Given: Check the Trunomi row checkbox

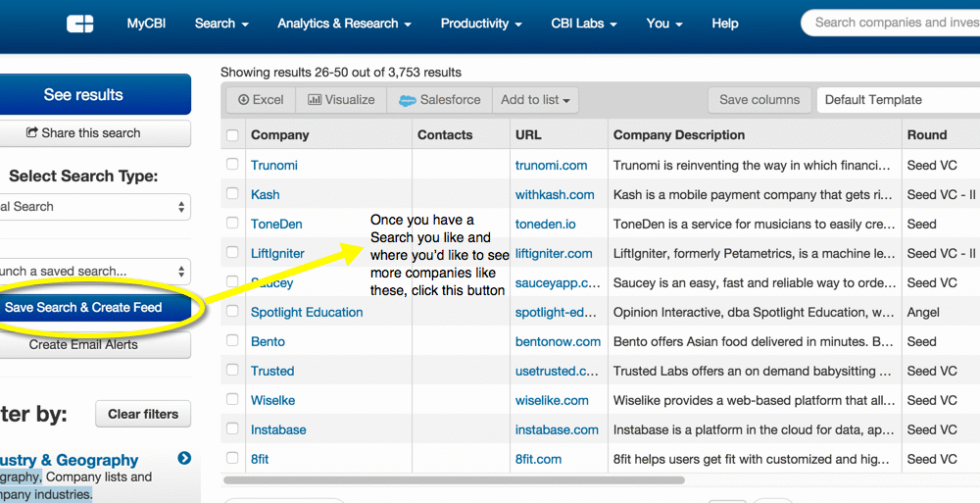Looking at the screenshot, I should (232, 164).
